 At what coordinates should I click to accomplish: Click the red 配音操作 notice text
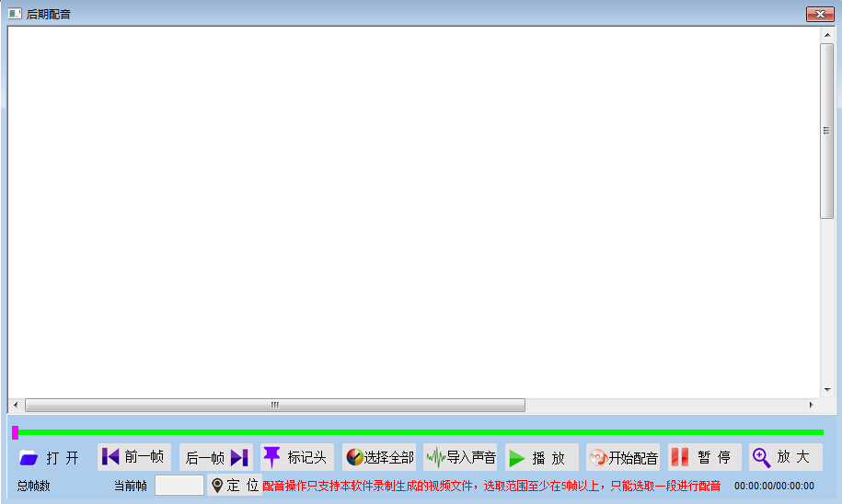click(491, 486)
